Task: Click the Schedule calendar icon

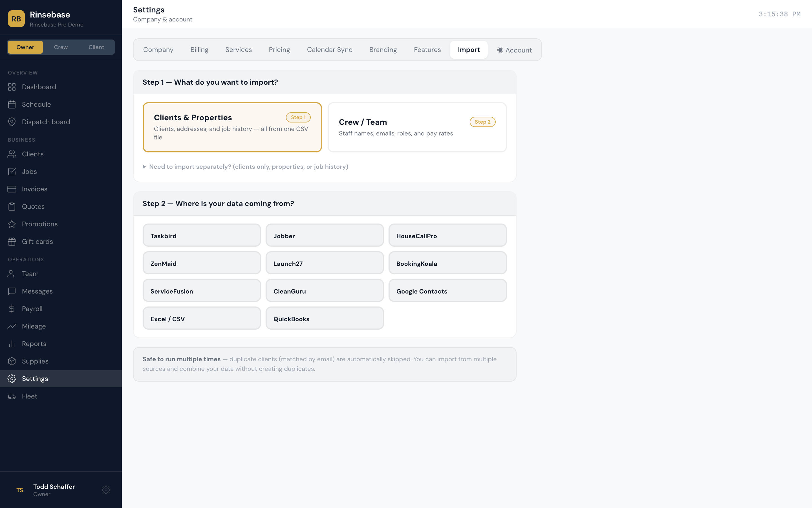Action: 12,104
